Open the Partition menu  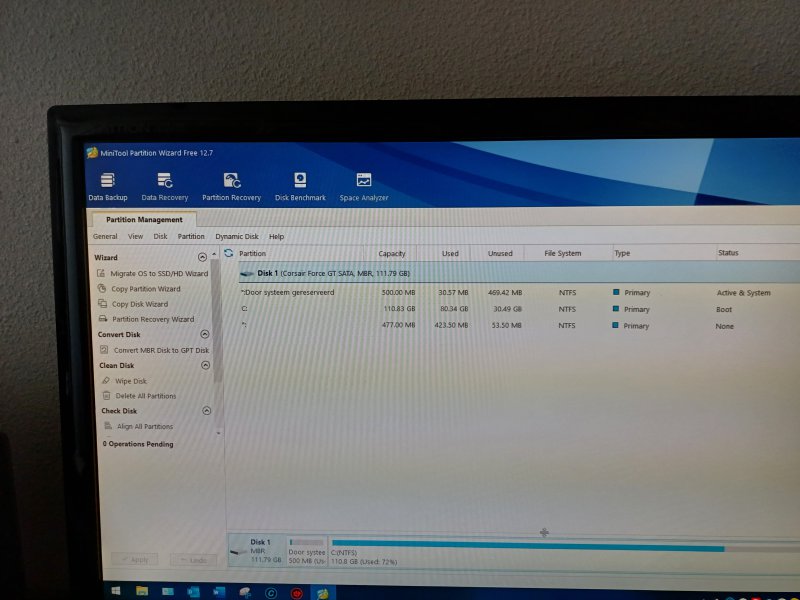tap(191, 237)
